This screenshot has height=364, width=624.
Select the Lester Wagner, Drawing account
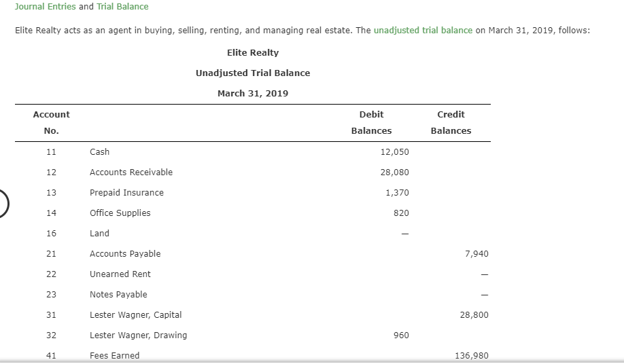(138, 335)
